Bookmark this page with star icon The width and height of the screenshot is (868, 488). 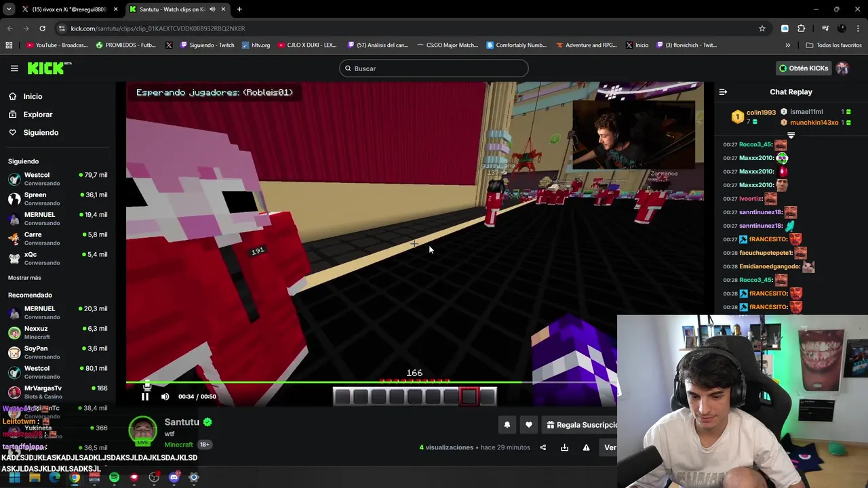coord(762,28)
